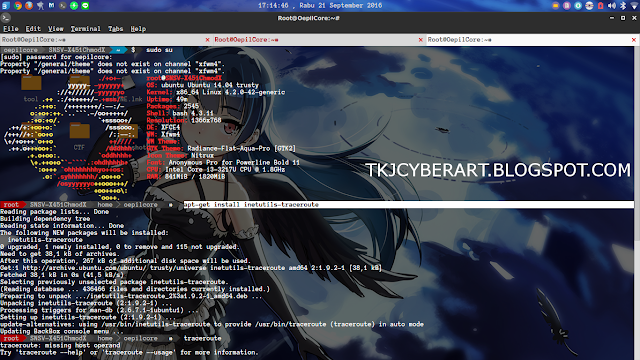
Task: Click the striped round tray icon
Action: click(x=589, y=5)
